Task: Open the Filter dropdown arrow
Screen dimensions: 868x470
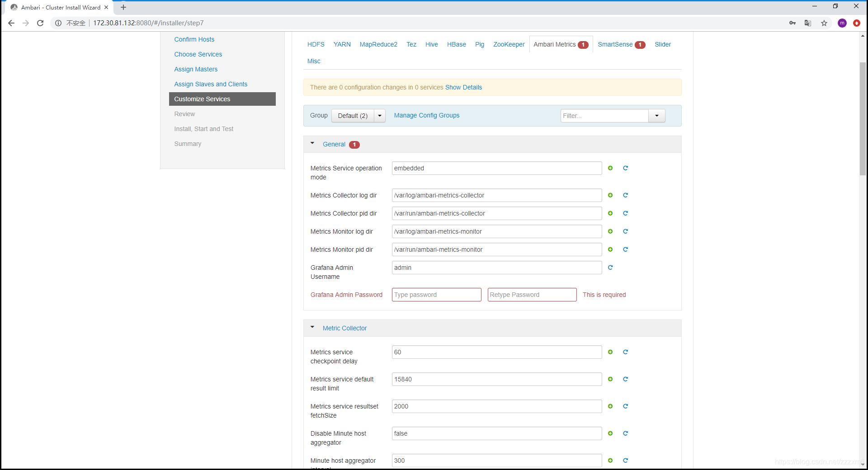Action: coord(657,116)
